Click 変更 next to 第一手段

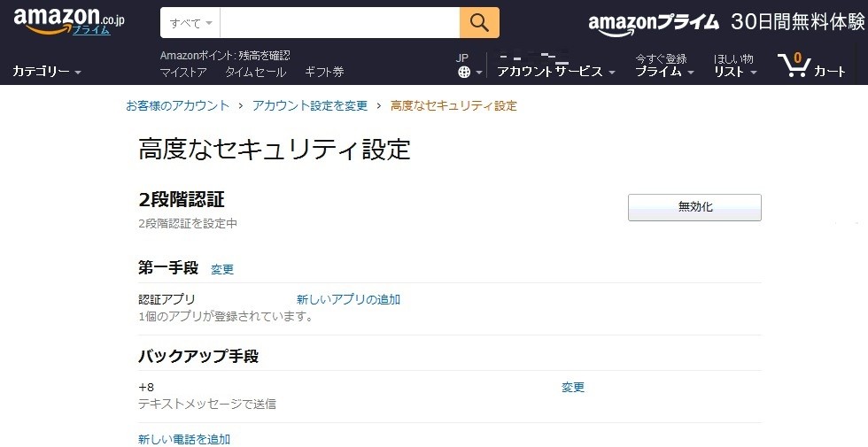(x=222, y=269)
